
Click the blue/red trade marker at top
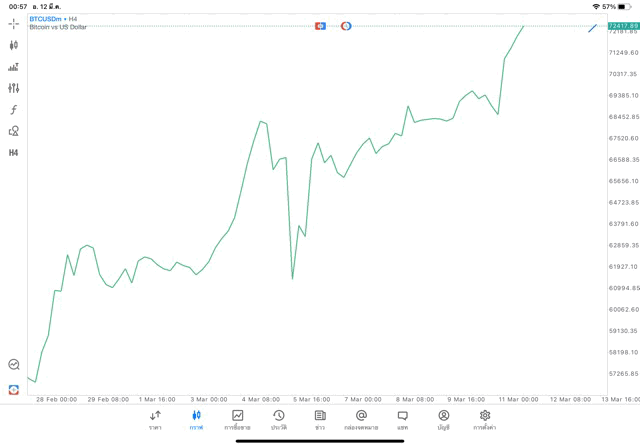320,25
